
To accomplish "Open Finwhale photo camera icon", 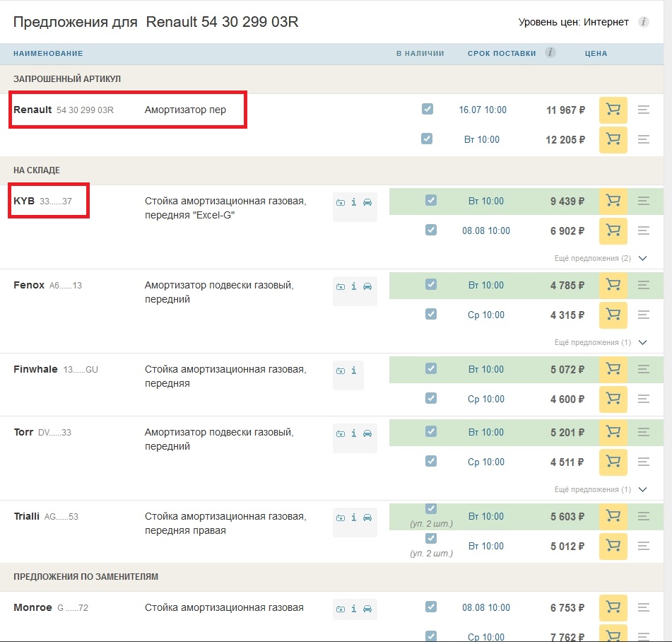I will tap(341, 370).
